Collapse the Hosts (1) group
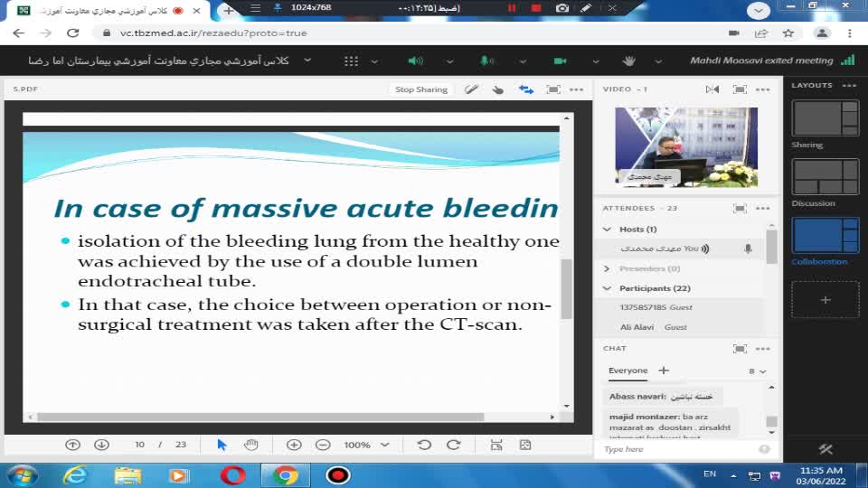Screen dimensions: 868x488 [x=608, y=230]
